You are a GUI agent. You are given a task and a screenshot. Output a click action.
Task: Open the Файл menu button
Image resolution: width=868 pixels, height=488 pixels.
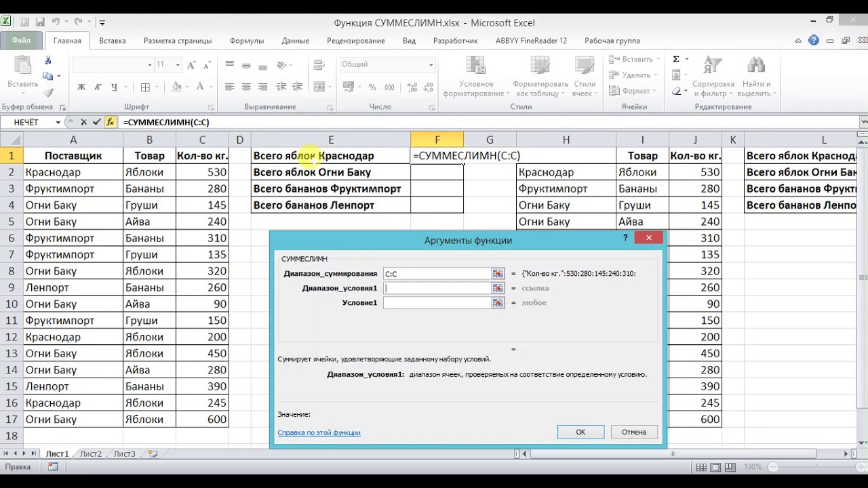click(x=21, y=41)
